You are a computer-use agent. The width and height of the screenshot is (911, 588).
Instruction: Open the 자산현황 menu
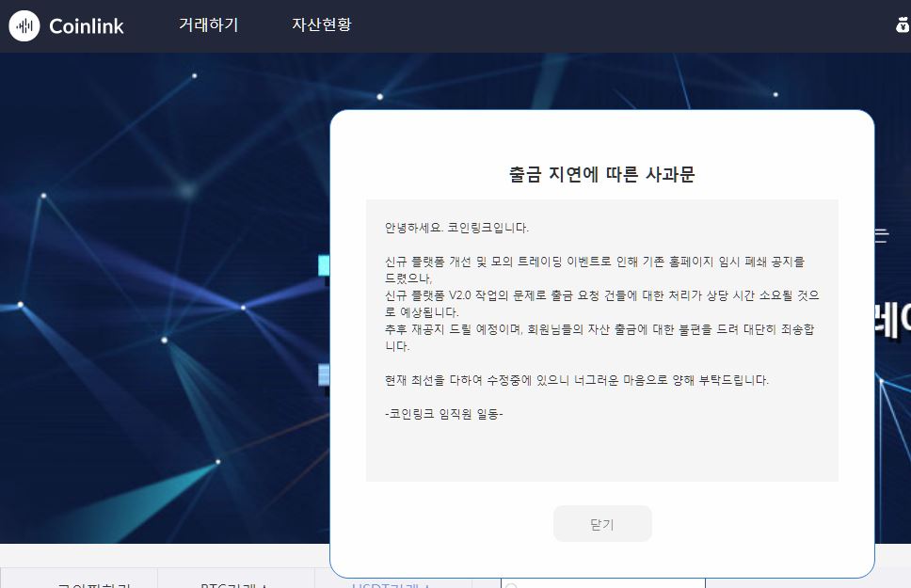(x=321, y=26)
